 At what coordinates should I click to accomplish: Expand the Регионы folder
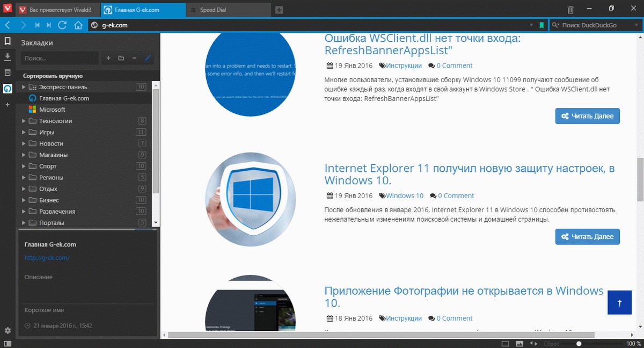pos(24,178)
